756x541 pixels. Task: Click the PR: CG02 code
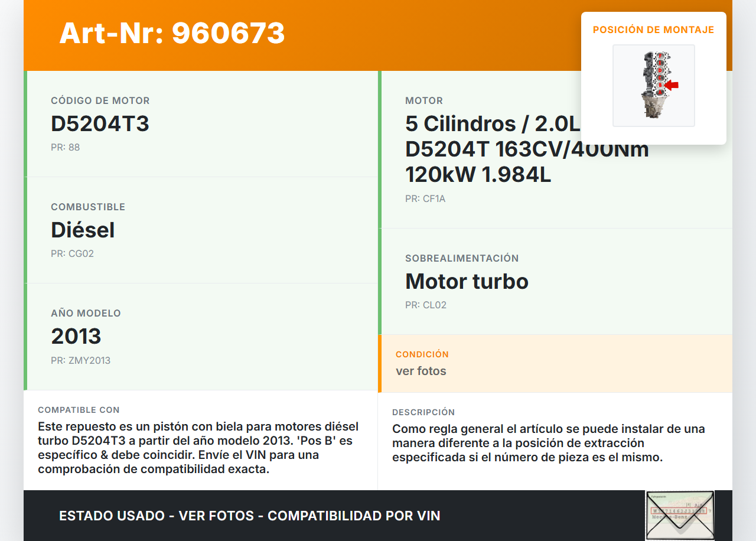pyautogui.click(x=72, y=253)
